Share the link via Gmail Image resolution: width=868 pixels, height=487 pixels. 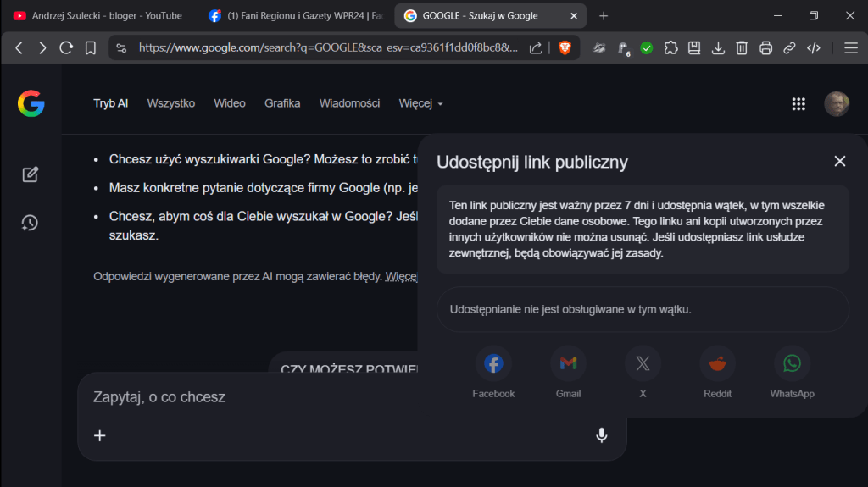[x=568, y=363]
